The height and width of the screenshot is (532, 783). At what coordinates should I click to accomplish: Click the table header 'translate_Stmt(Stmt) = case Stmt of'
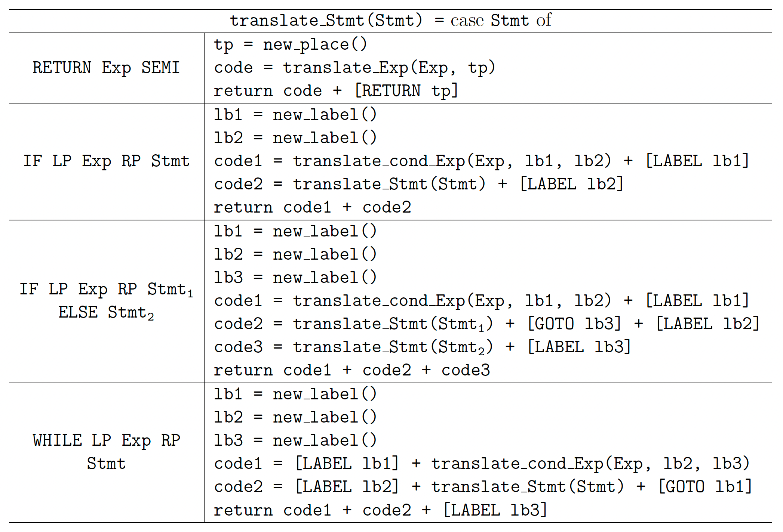[x=390, y=21]
